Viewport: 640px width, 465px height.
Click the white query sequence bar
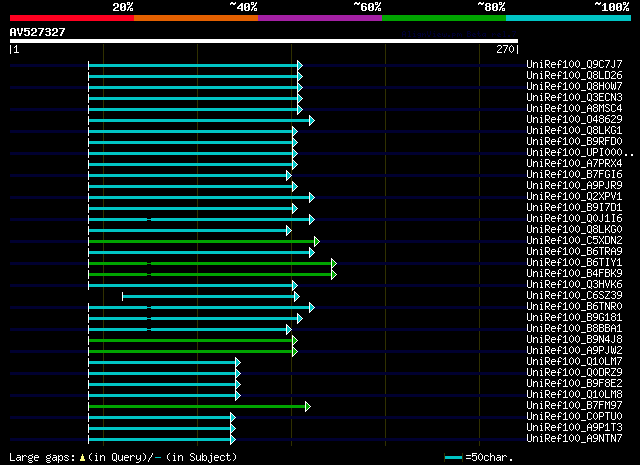264,41
